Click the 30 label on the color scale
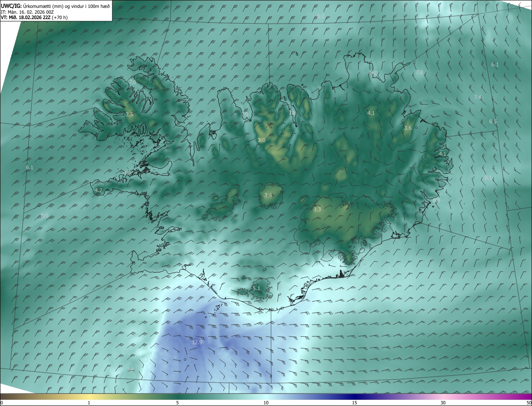 [x=443, y=403]
